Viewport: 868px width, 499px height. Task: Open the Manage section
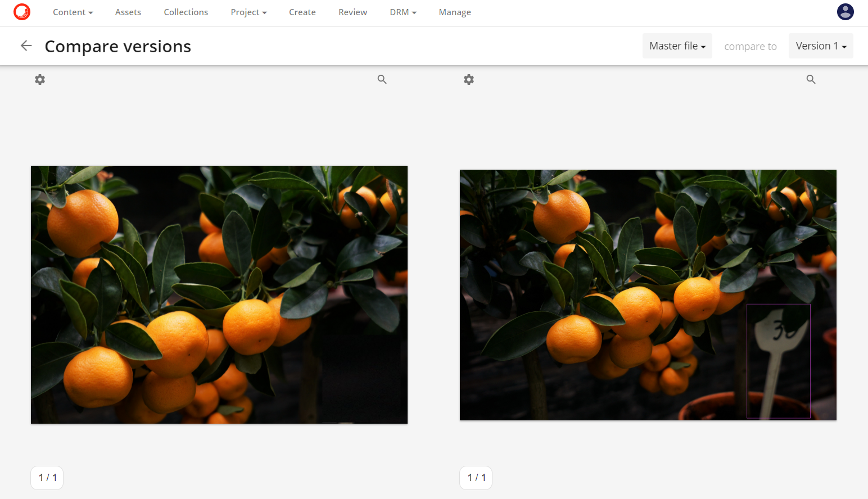click(x=455, y=12)
